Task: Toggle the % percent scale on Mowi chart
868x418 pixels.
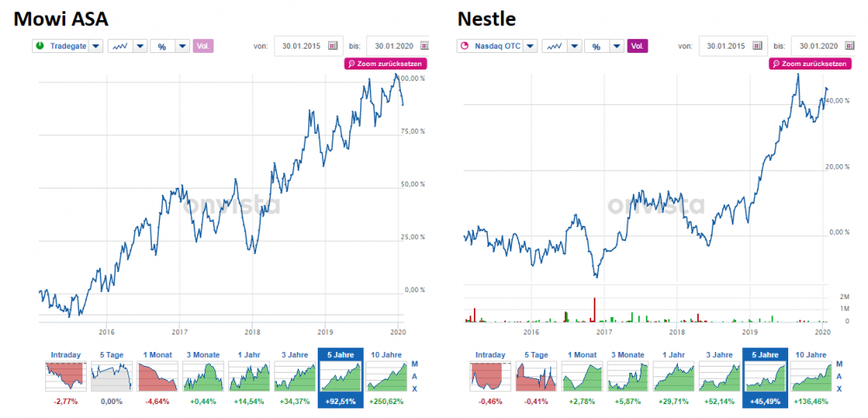Action: coord(162,47)
